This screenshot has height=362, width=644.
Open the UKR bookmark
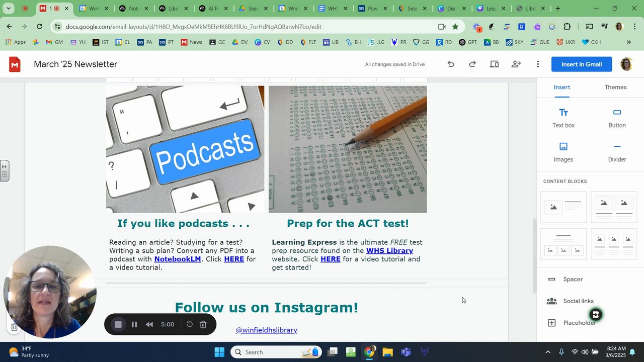pyautogui.click(x=566, y=42)
